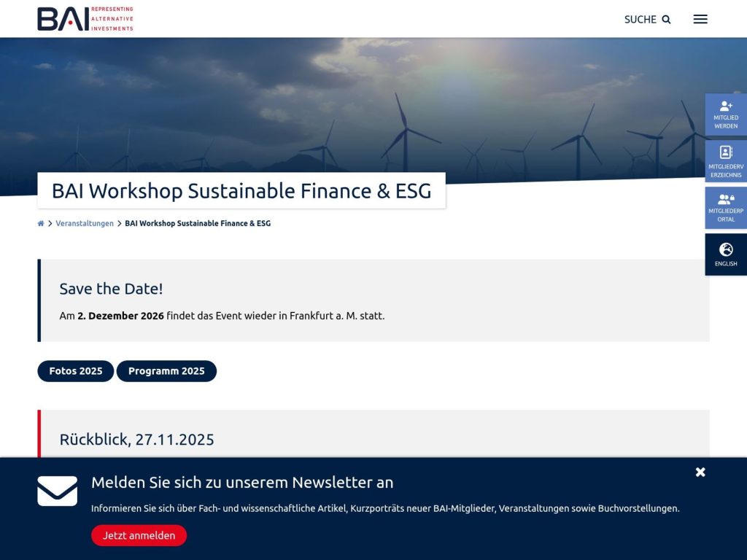Follow the Veranstaltungen breadcrumb link

85,223
